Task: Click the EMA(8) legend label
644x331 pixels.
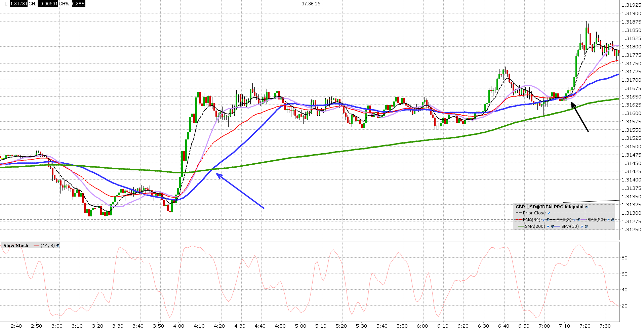Action: click(564, 220)
